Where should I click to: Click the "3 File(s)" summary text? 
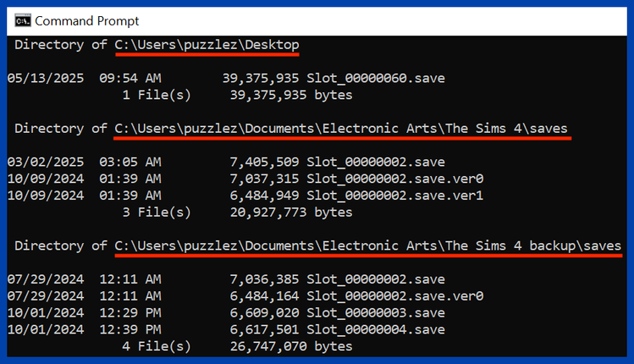157,212
